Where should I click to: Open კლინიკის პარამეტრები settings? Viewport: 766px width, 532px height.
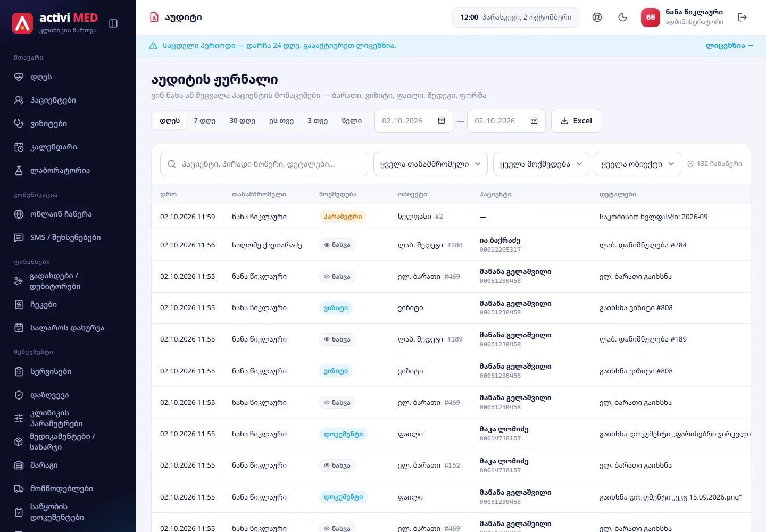point(68,419)
